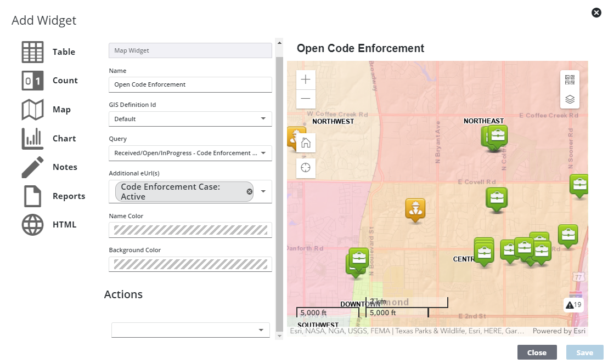608x364 pixels.
Task: Open the map layers list
Action: click(570, 100)
